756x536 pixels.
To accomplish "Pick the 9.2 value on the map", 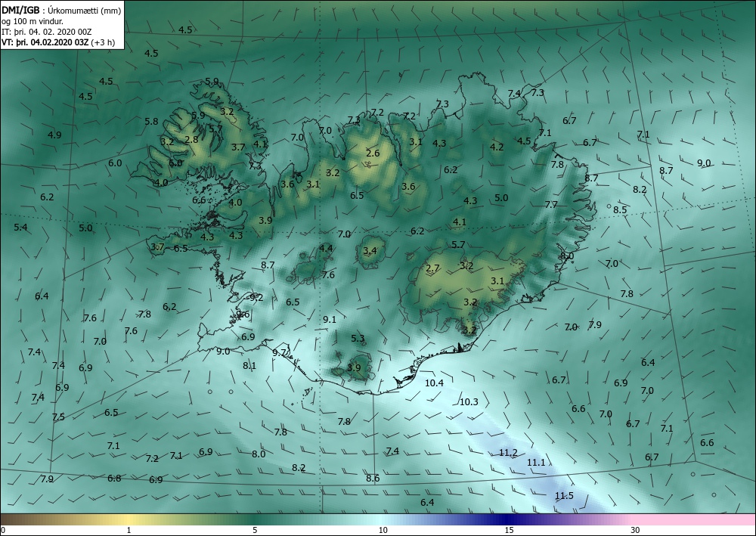I will (256, 297).
